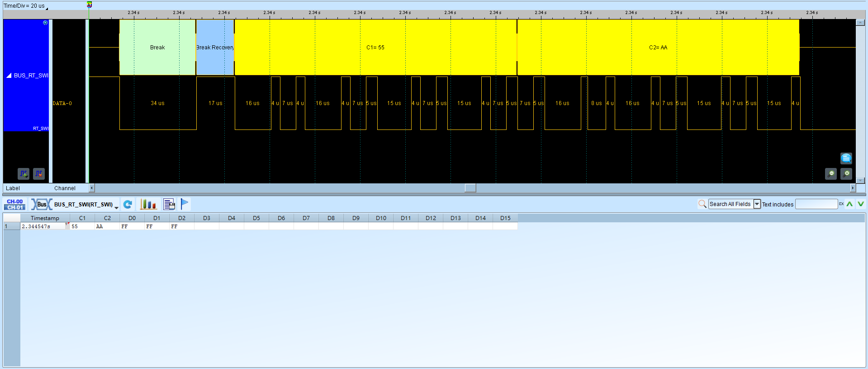
Task: Click the DATA-0 channel label
Action: click(x=62, y=103)
